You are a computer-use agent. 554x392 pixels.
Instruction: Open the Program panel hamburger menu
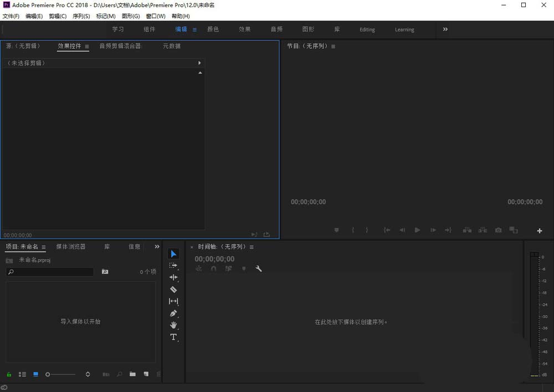[332, 47]
